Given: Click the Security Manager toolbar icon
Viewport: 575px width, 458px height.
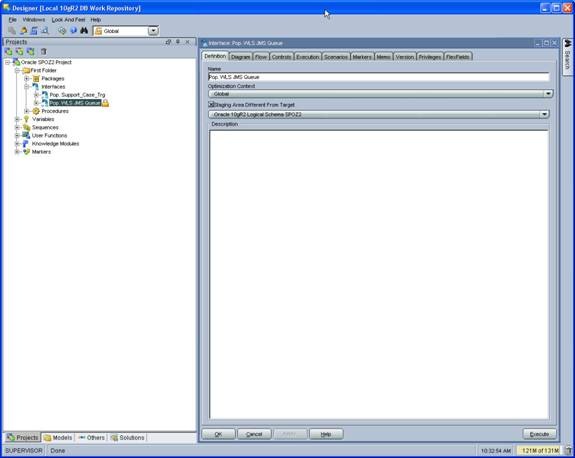Looking at the screenshot, I should (x=45, y=31).
